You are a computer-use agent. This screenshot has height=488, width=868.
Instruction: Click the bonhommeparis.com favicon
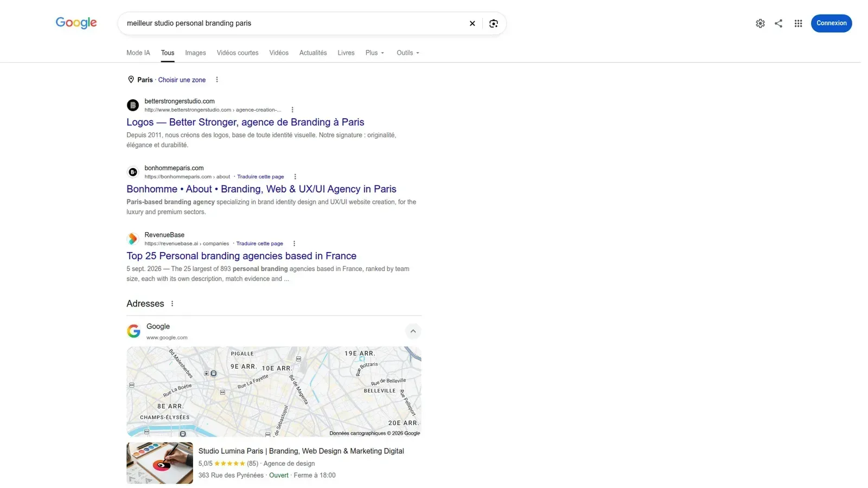(133, 172)
